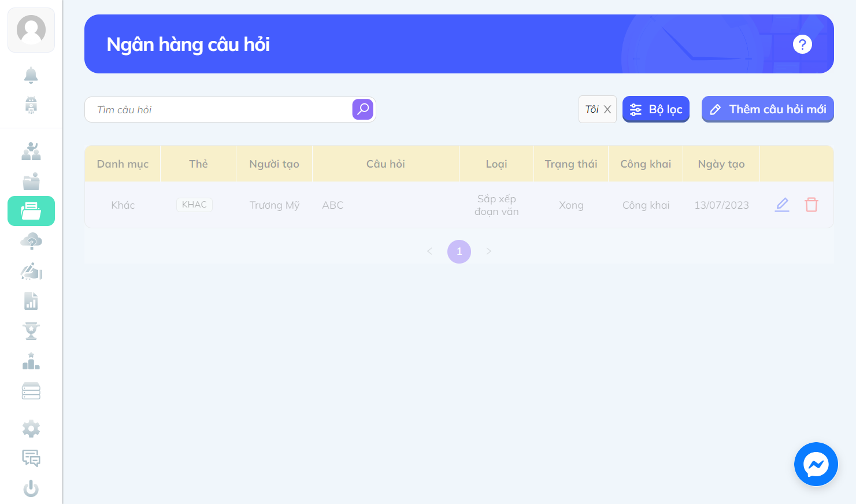Open notifications bell in sidebar

[31, 75]
